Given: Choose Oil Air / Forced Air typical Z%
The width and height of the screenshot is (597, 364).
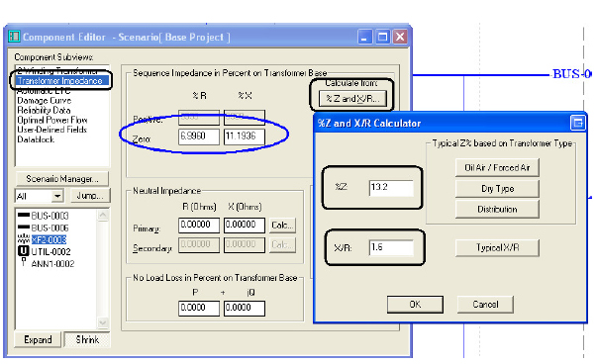Looking at the screenshot, I should pyautogui.click(x=497, y=168).
